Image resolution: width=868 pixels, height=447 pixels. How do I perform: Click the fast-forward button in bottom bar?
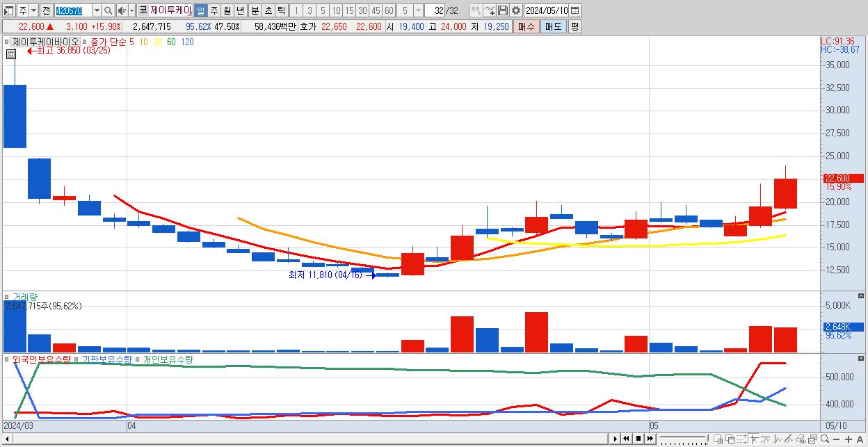coord(650,439)
